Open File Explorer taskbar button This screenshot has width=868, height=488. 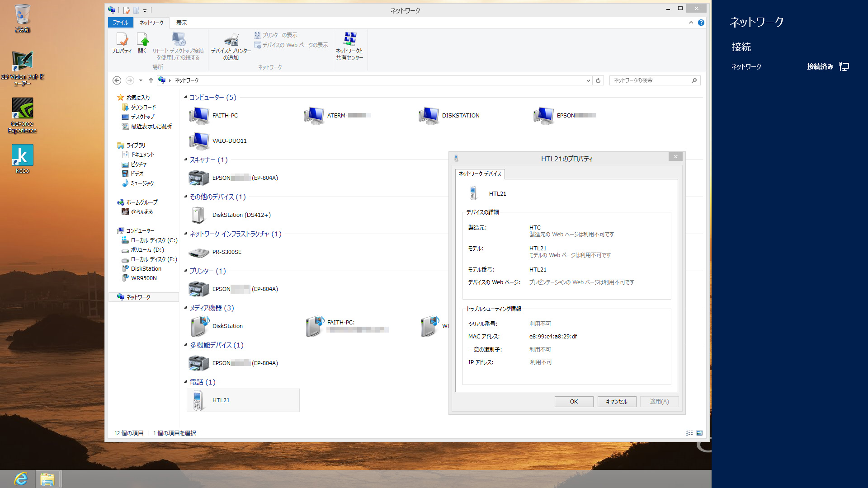point(47,479)
